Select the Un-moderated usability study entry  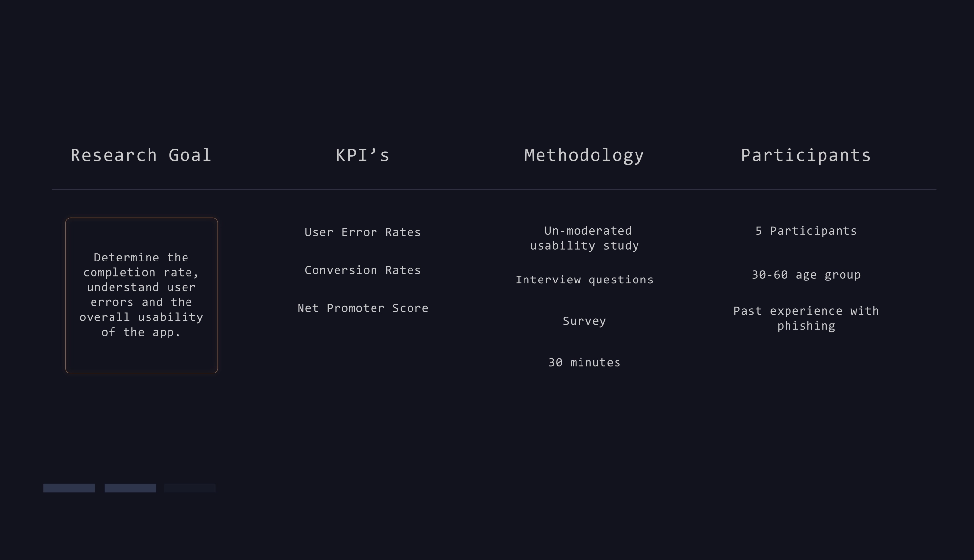point(584,238)
